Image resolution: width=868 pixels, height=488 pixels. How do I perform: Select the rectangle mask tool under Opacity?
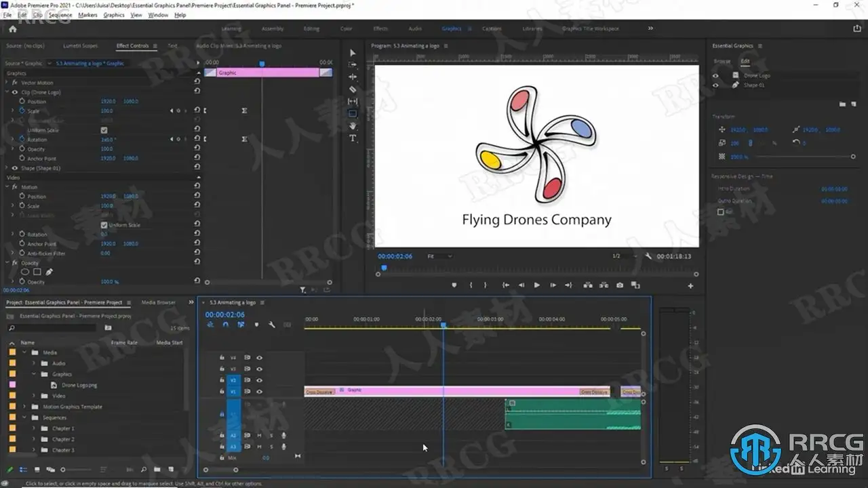point(37,272)
